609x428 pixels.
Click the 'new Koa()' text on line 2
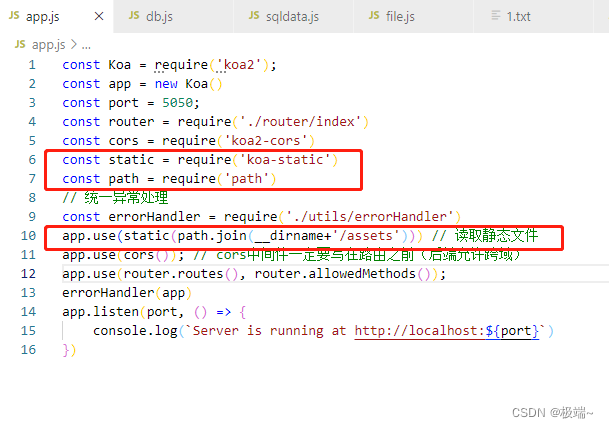pos(188,84)
